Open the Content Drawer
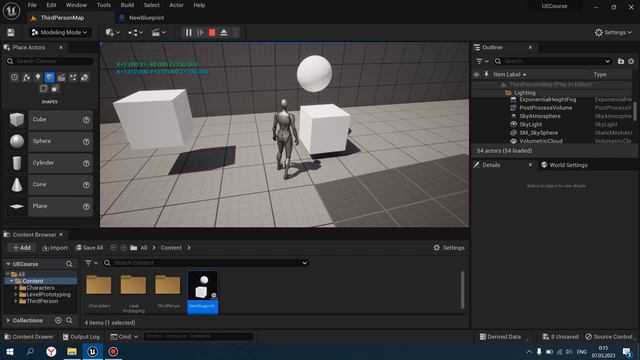The image size is (640, 360). (x=29, y=337)
